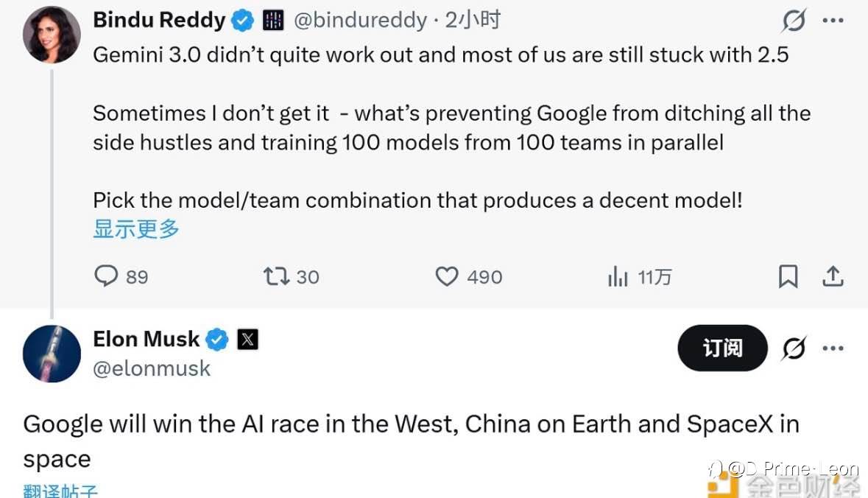This screenshot has height=498, width=868.
Task: Click the repost icon with 30 reposts
Action: tap(276, 276)
